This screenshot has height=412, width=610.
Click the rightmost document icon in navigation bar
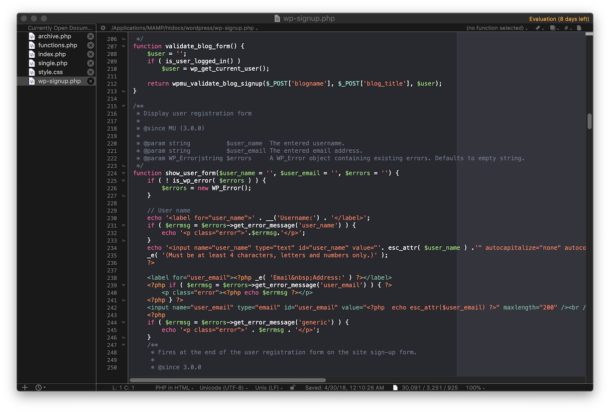(579, 28)
